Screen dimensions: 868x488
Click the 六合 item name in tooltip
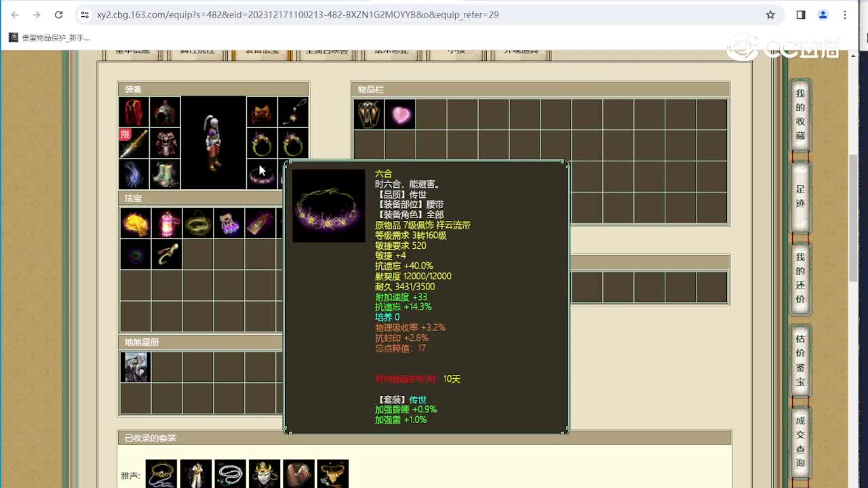pyautogui.click(x=384, y=174)
